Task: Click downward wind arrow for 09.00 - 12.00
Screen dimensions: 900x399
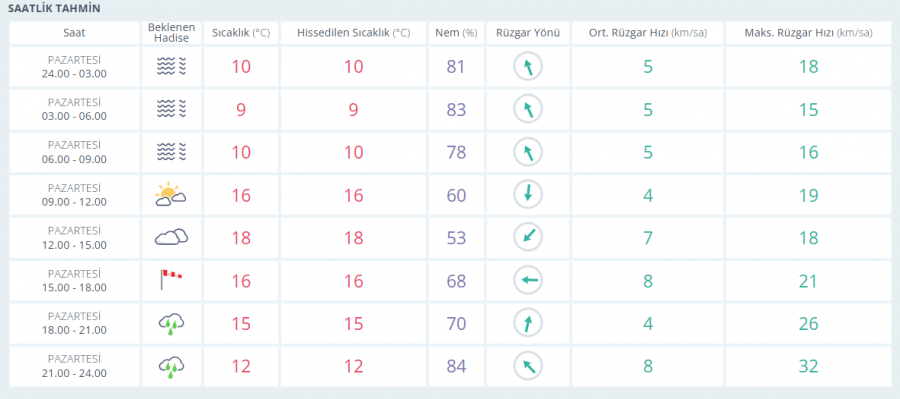Action: pos(527,195)
